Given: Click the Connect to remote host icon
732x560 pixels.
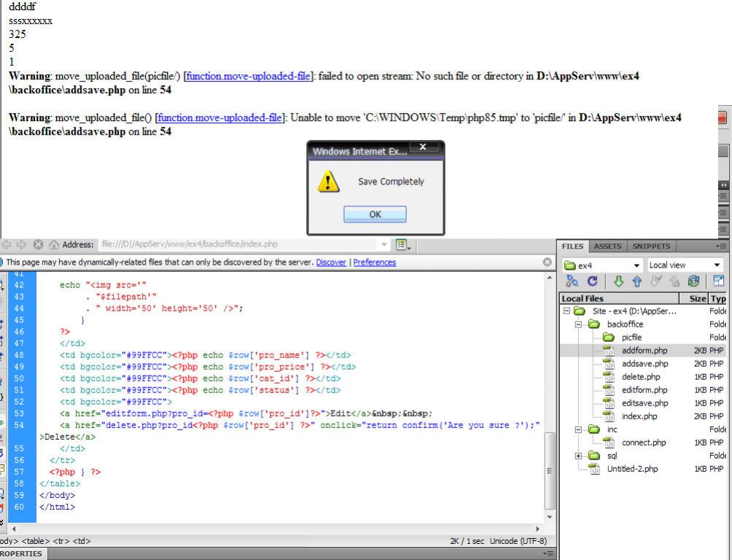Looking at the screenshot, I should (572, 281).
